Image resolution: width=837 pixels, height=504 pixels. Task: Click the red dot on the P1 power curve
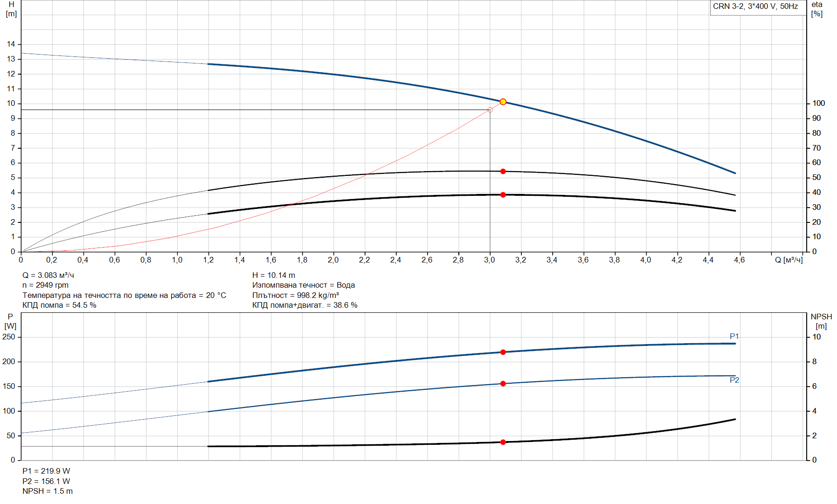[x=503, y=352]
